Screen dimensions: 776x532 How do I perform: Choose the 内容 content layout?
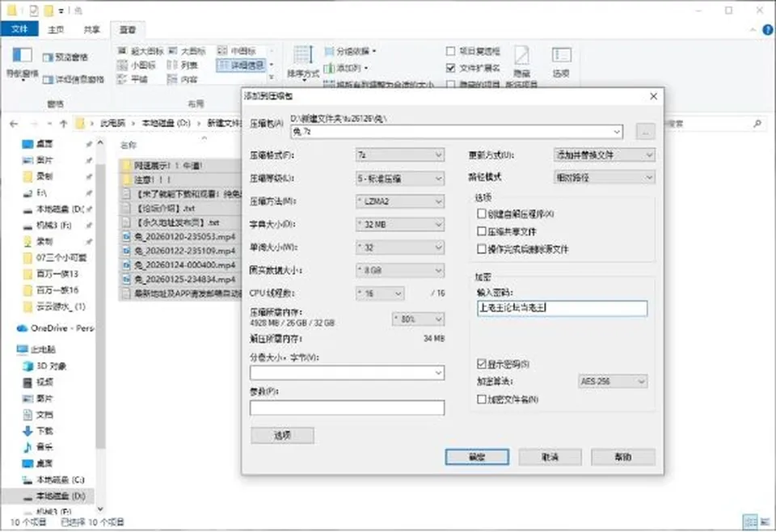click(183, 78)
